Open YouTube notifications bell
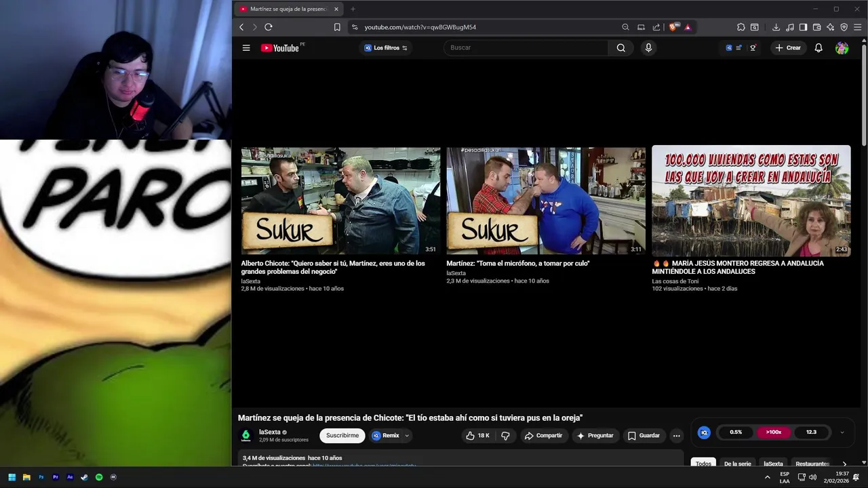 pos(818,47)
